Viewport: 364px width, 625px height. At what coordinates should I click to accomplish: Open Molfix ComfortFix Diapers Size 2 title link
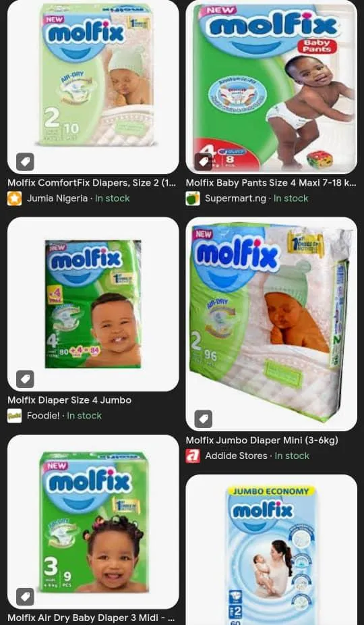[91, 183]
